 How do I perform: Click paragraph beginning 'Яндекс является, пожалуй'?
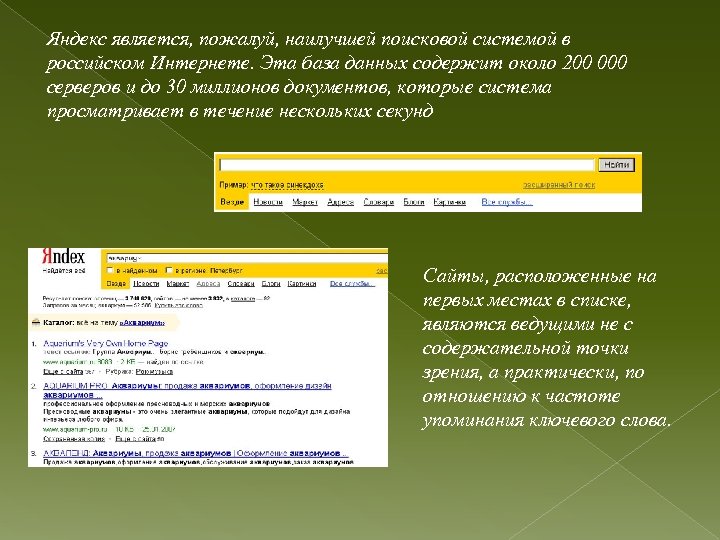(336, 75)
